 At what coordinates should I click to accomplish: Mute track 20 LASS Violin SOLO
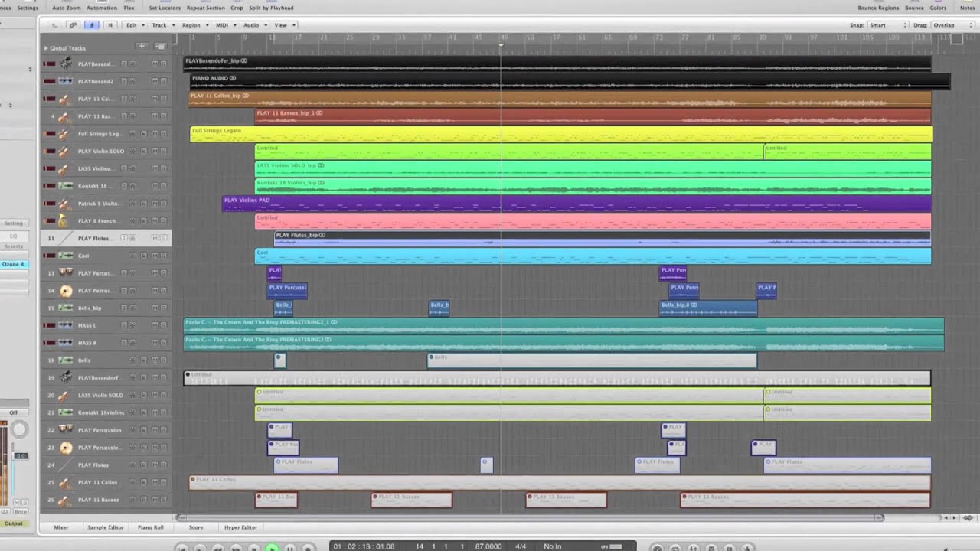tap(155, 395)
